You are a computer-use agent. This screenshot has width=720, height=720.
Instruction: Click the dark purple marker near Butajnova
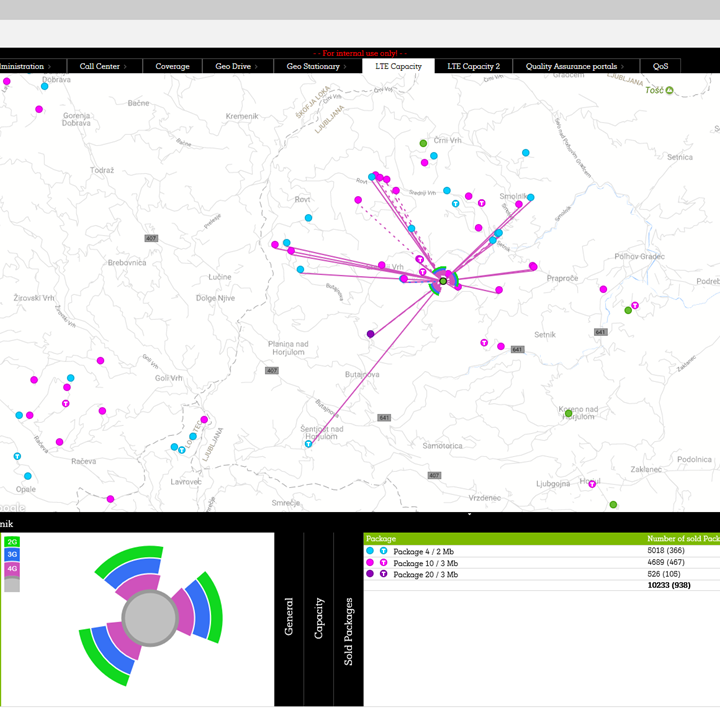click(371, 334)
